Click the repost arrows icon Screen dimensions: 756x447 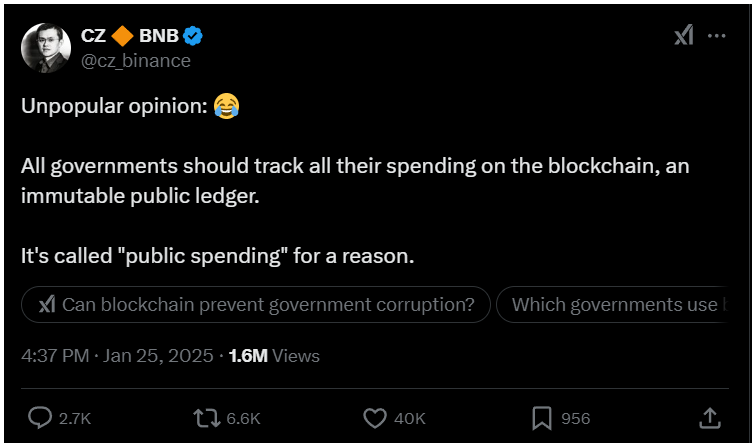point(204,417)
